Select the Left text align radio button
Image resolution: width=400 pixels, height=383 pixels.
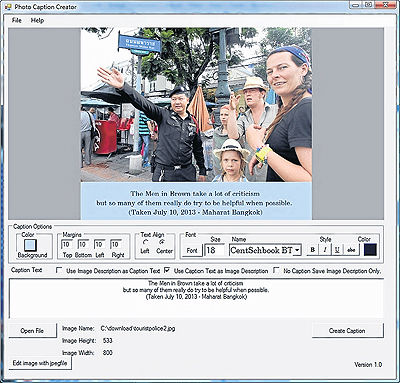click(145, 242)
